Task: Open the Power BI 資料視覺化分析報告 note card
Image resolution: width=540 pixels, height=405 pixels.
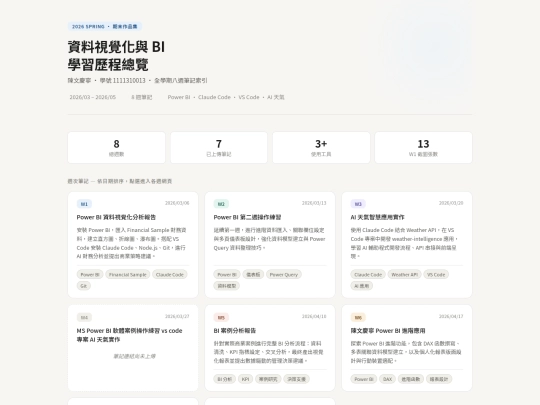Action: [x=133, y=245]
